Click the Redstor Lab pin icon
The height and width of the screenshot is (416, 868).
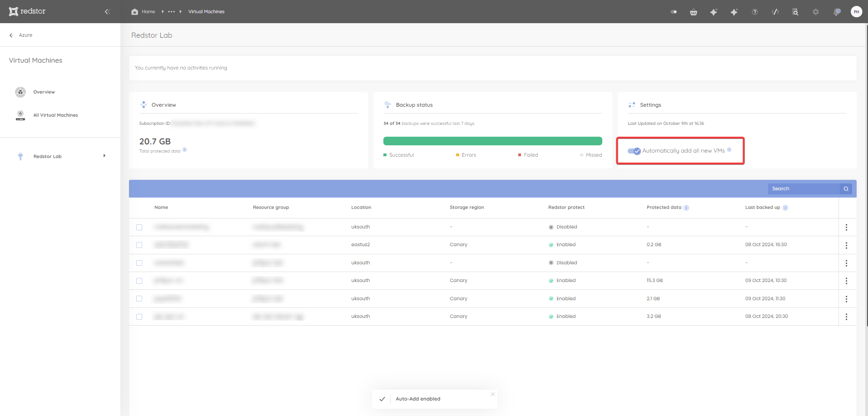click(x=20, y=156)
